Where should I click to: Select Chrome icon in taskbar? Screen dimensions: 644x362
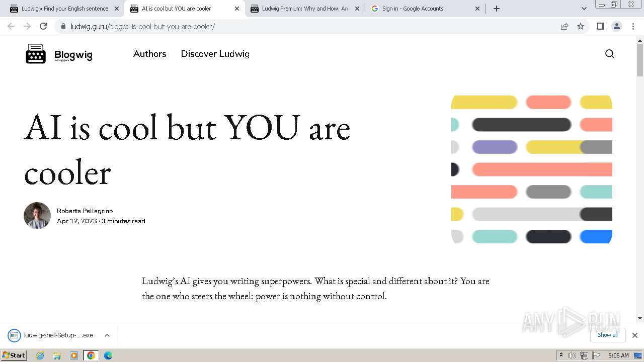pos(91,355)
